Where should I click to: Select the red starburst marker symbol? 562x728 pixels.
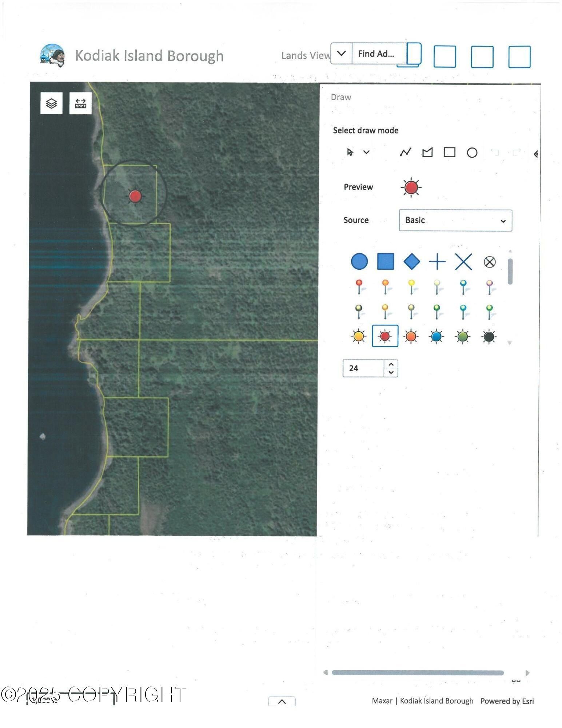tap(385, 336)
